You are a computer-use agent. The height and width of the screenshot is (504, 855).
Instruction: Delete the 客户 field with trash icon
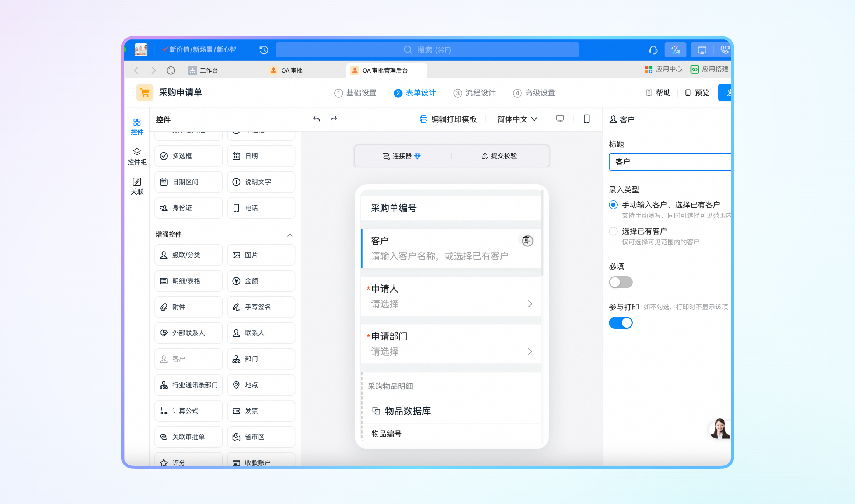527,240
